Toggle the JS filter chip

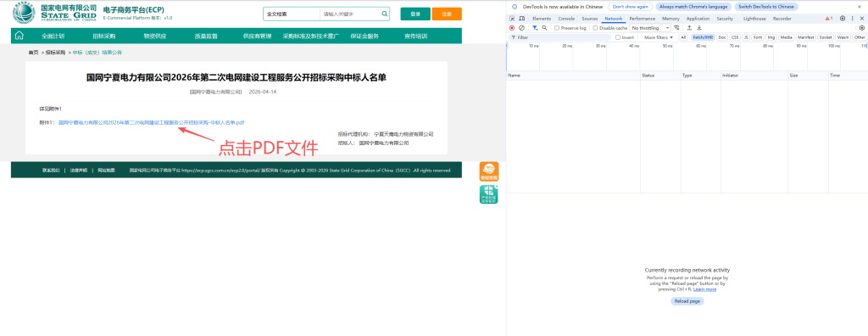pyautogui.click(x=746, y=37)
